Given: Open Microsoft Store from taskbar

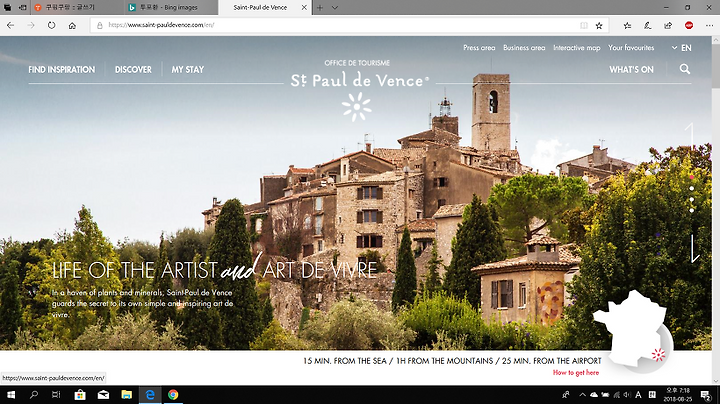Looking at the screenshot, I should click(x=80, y=394).
